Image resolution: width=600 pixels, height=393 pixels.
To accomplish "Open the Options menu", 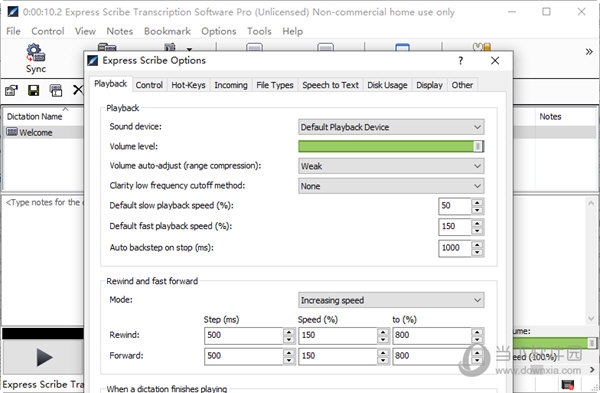I will [x=219, y=31].
